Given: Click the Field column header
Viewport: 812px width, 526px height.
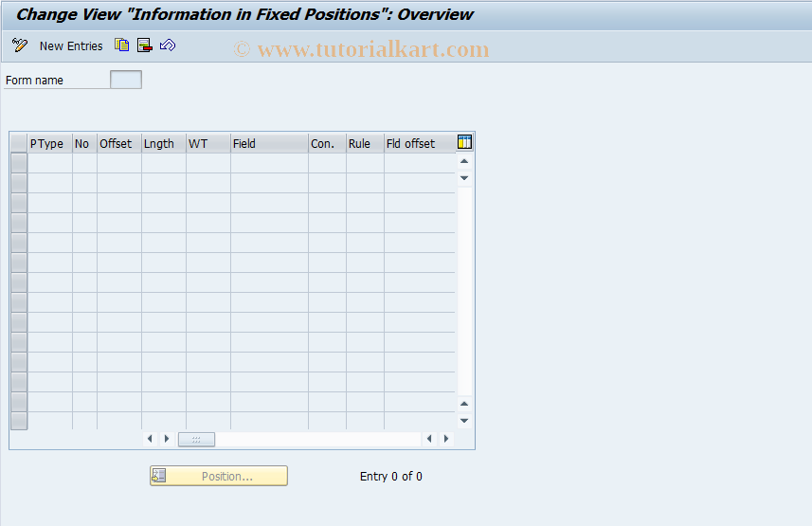Looking at the screenshot, I should 269,143.
